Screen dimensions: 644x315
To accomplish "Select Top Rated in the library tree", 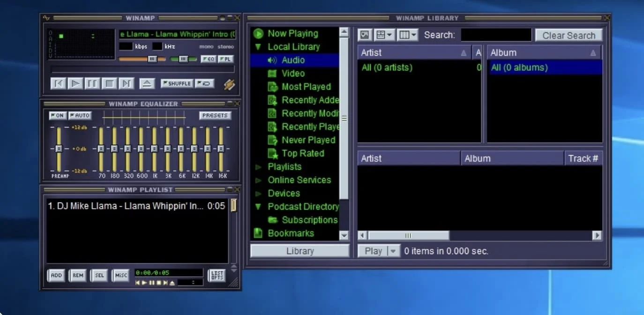I will coord(303,153).
